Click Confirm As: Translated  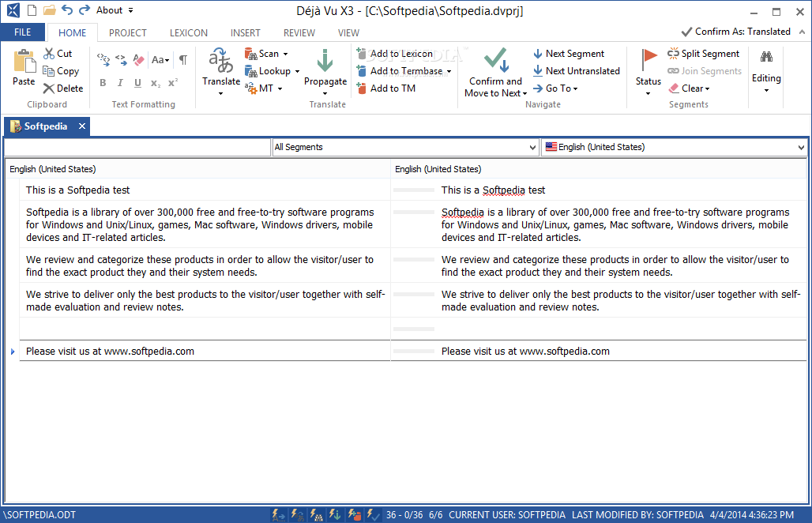736,32
